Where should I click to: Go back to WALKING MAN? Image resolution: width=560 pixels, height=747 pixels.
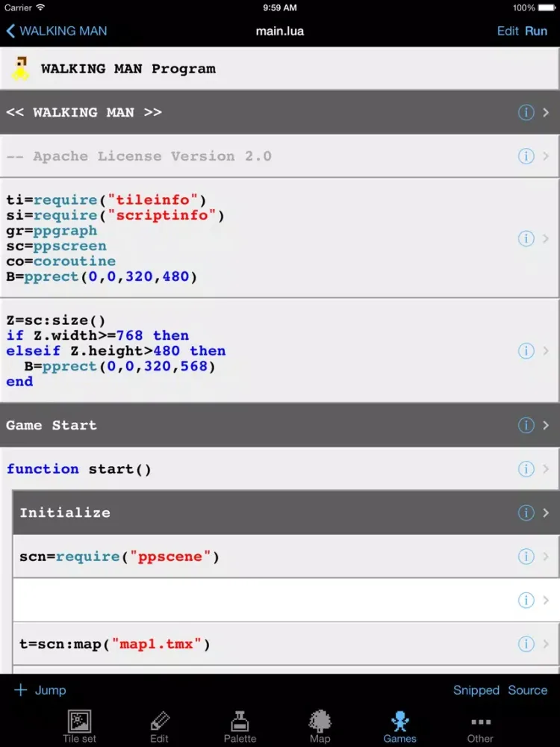(57, 31)
